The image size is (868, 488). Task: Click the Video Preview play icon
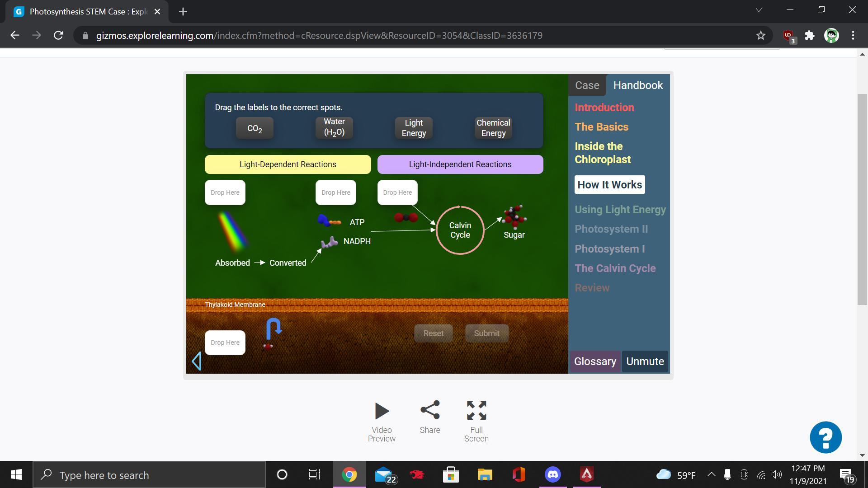tap(382, 411)
